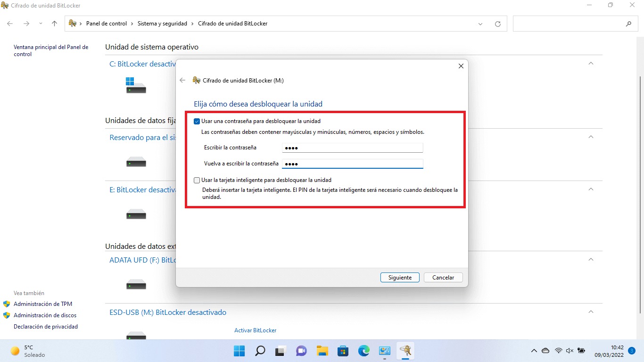Screen dimensions: 644x362
Task: Open the Chat app on taskbar
Action: [x=301, y=351]
